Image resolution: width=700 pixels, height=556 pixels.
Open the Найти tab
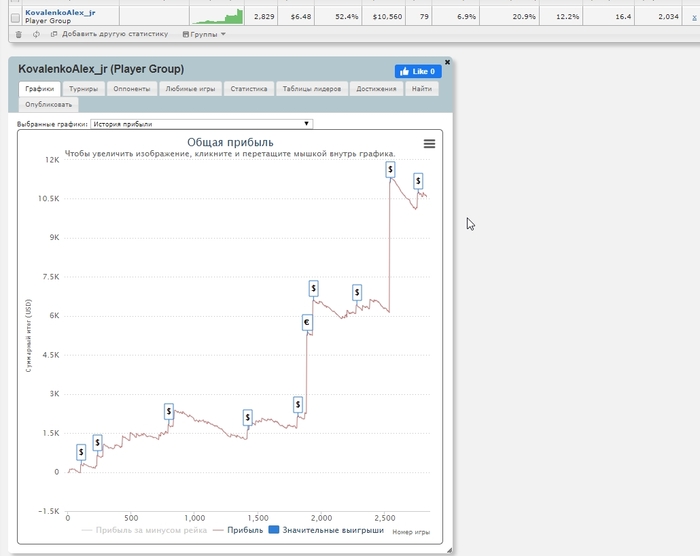pyautogui.click(x=422, y=89)
